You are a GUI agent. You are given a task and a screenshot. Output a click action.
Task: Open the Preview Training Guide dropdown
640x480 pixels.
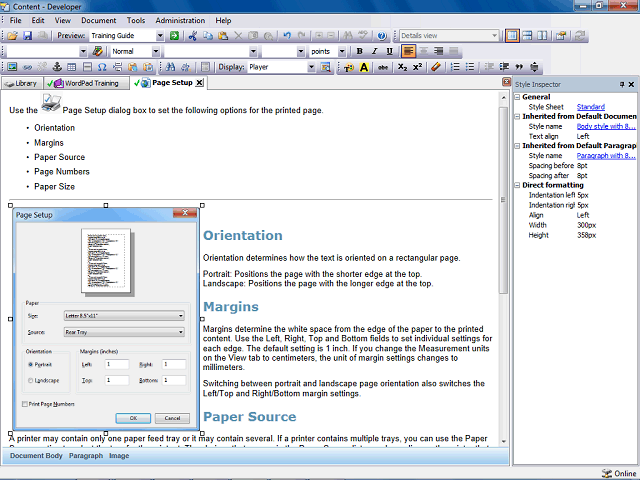click(160, 36)
